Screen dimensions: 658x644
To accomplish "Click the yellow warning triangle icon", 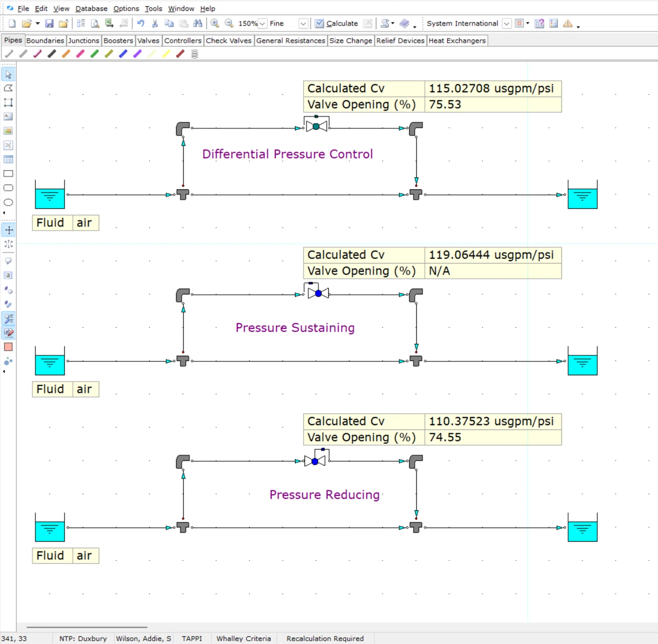I will [567, 24].
